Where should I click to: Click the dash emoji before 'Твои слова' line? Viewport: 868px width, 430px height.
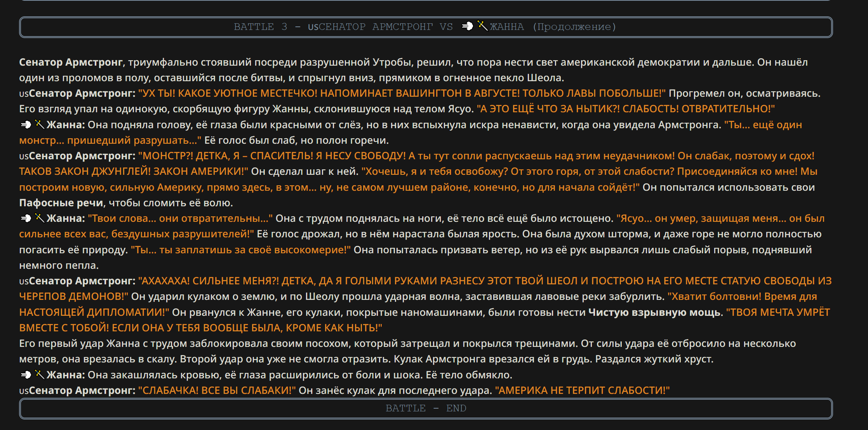click(26, 218)
